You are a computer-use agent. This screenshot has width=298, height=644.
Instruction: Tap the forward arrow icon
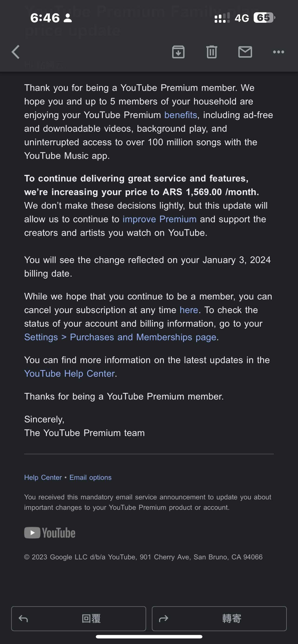pyautogui.click(x=164, y=618)
